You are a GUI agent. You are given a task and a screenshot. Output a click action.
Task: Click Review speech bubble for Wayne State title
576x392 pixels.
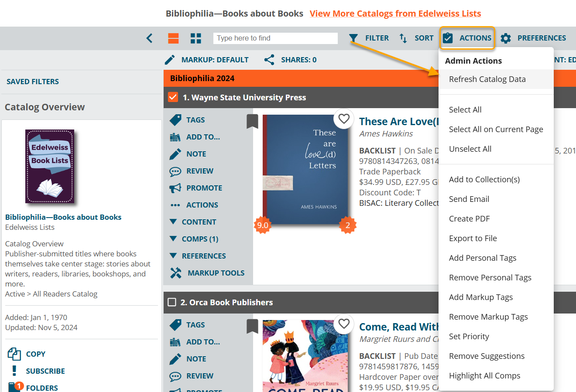tap(175, 171)
